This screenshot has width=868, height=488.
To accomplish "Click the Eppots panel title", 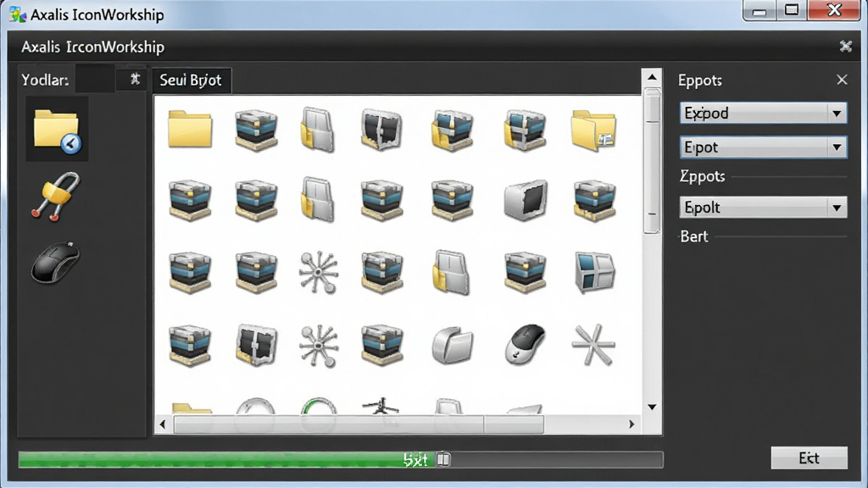I will click(x=700, y=80).
